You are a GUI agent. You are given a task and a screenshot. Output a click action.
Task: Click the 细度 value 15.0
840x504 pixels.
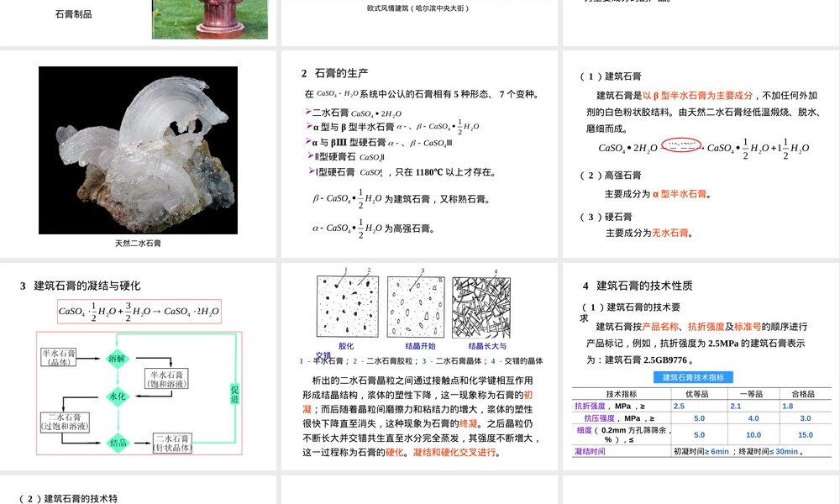click(x=806, y=435)
